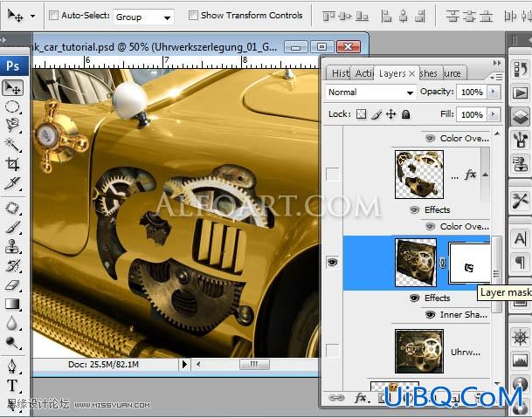Click the distribute top edges button

[x=453, y=16]
